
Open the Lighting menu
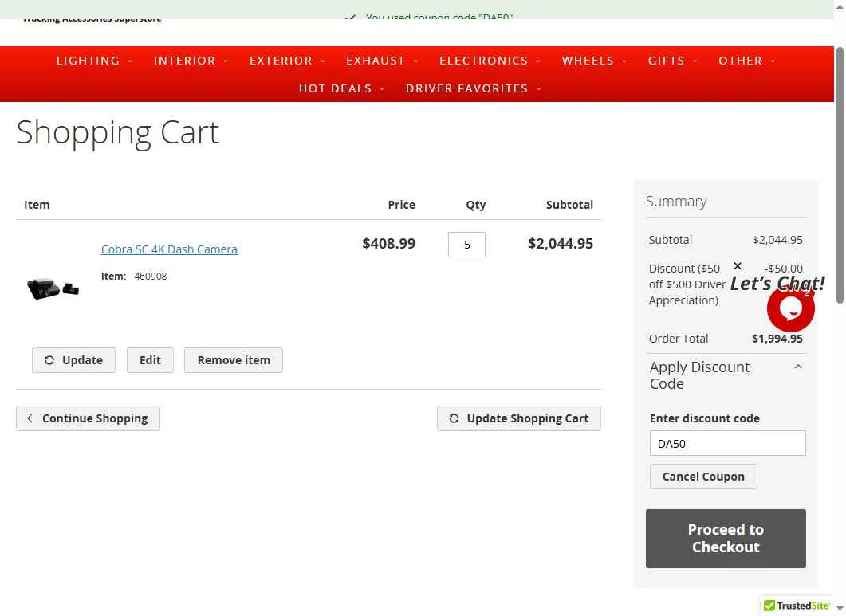coord(94,61)
